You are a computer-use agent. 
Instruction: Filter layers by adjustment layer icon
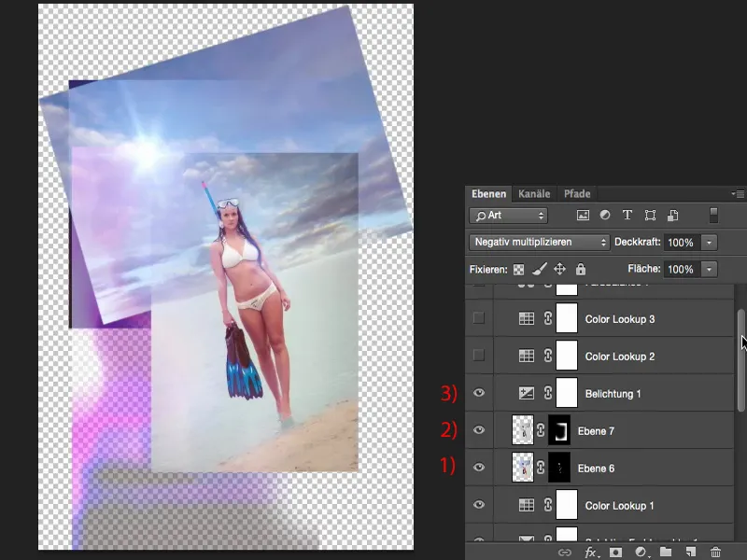pos(605,216)
